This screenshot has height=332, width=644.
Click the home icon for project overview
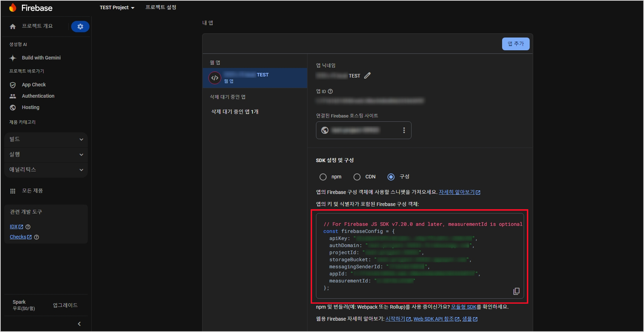tap(13, 27)
